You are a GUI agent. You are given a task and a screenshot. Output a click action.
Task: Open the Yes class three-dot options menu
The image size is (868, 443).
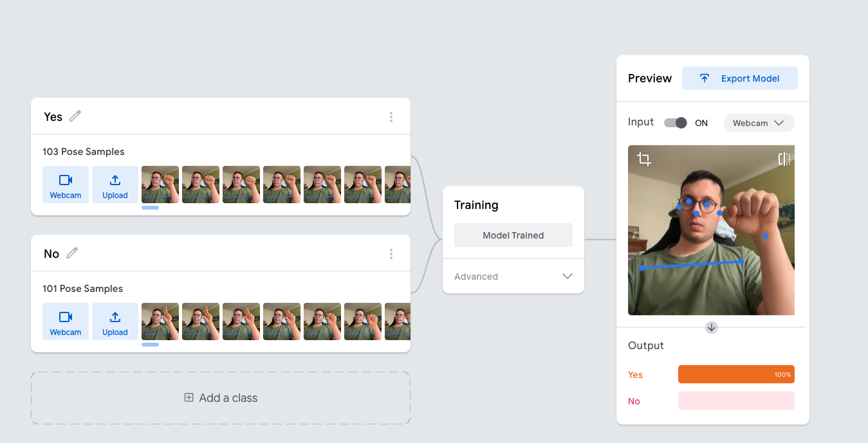(x=391, y=117)
